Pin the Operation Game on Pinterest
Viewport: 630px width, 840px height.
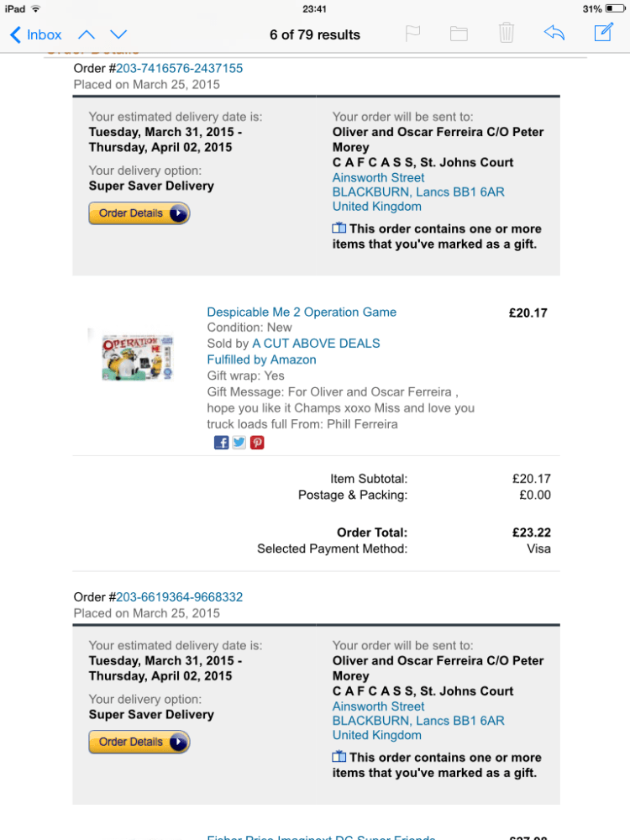click(257, 443)
